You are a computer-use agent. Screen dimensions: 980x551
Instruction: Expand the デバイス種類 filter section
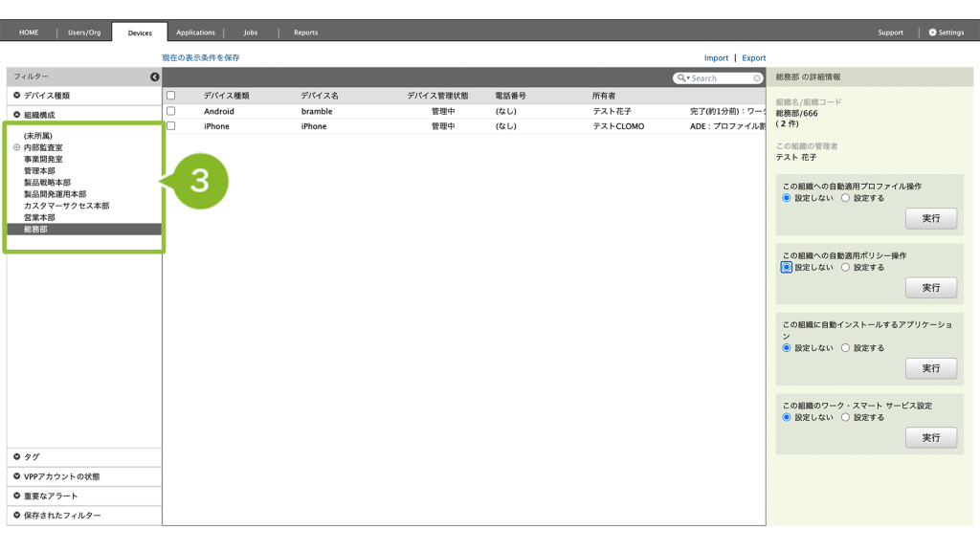tap(17, 96)
